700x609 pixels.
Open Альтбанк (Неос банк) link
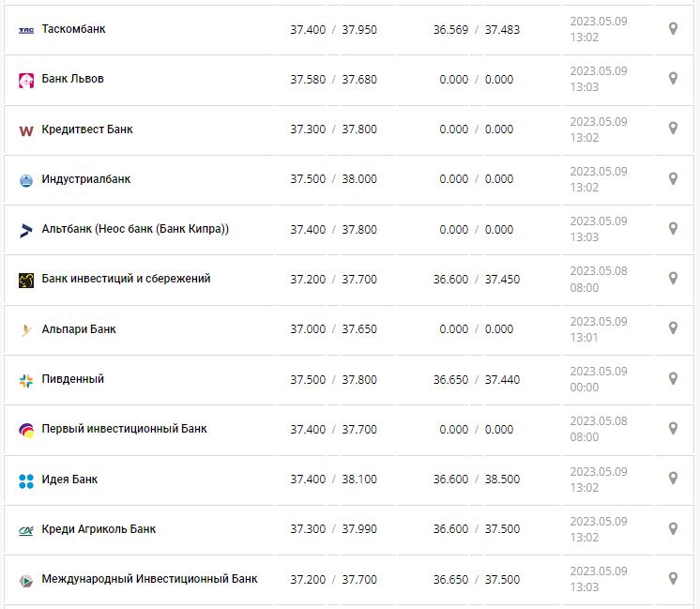(135, 229)
